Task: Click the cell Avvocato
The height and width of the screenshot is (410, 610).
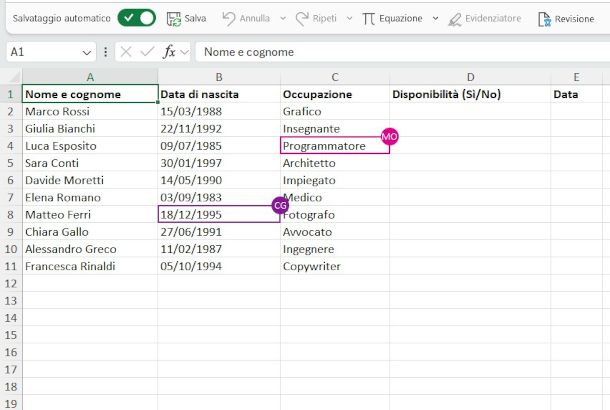Action: [x=335, y=232]
